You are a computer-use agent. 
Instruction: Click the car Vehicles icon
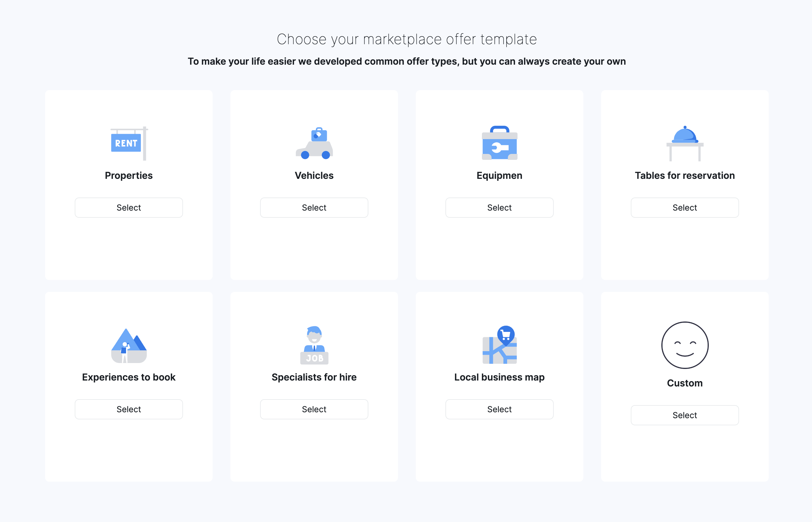pos(314,143)
